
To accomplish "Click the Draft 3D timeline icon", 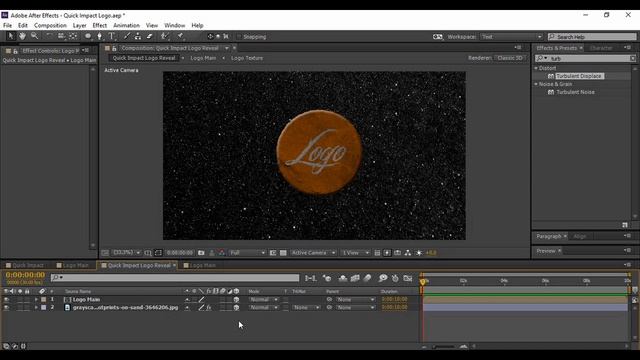I will click(x=327, y=278).
